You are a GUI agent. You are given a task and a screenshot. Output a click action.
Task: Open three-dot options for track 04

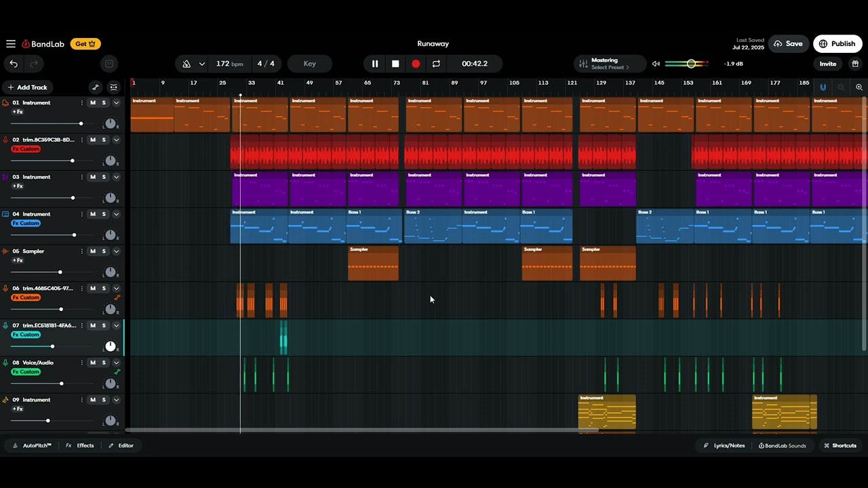point(82,214)
